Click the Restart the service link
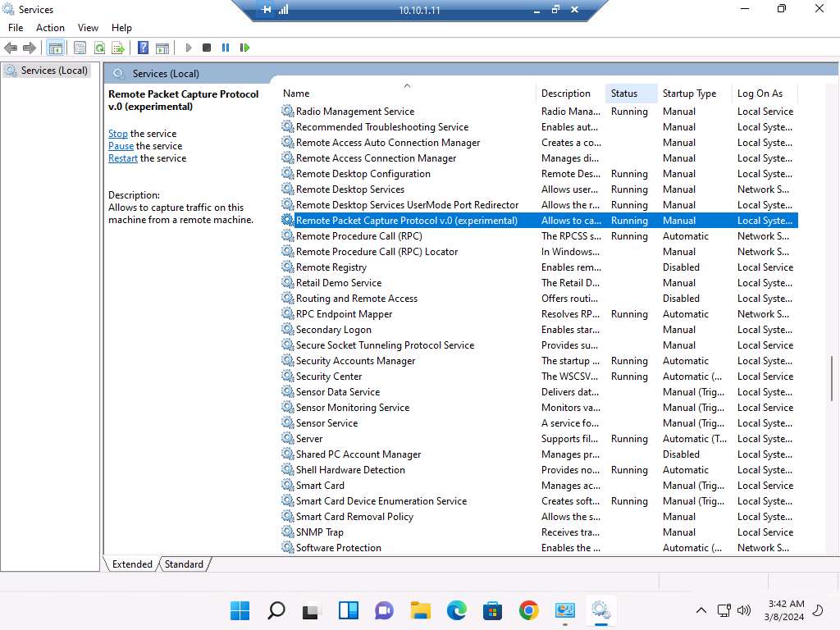Screen dimensions: 840x630 [123, 158]
